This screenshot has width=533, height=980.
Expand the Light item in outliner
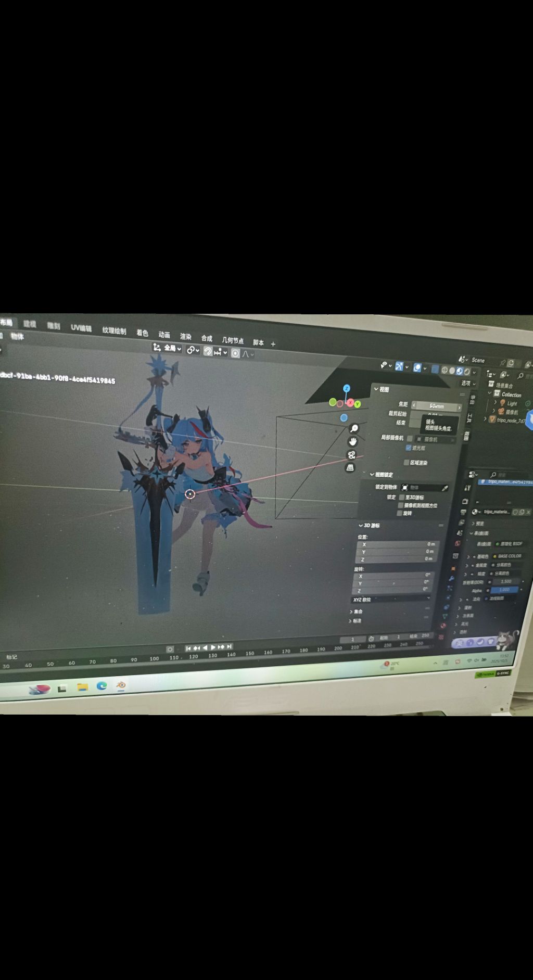click(495, 402)
